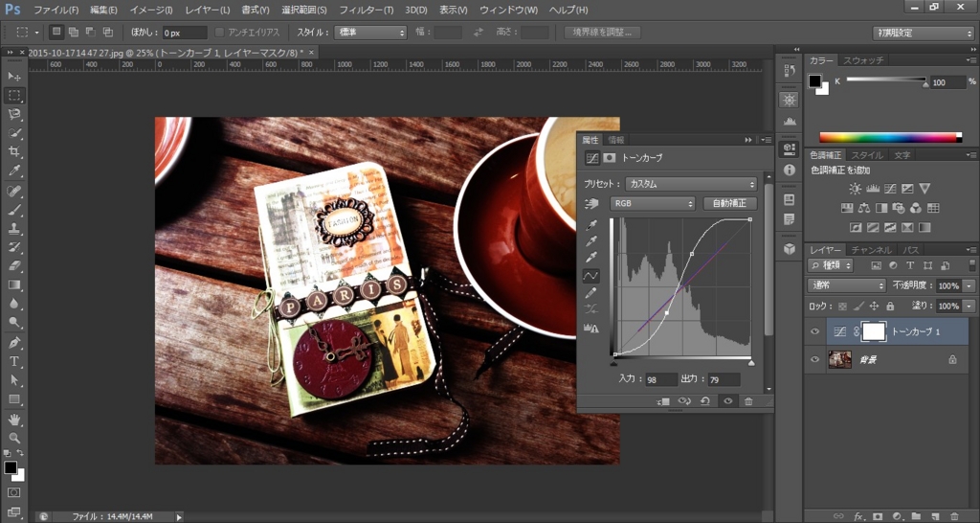The width and height of the screenshot is (980, 523).
Task: Pick the black point eyedropper in Curves
Action: point(590,224)
